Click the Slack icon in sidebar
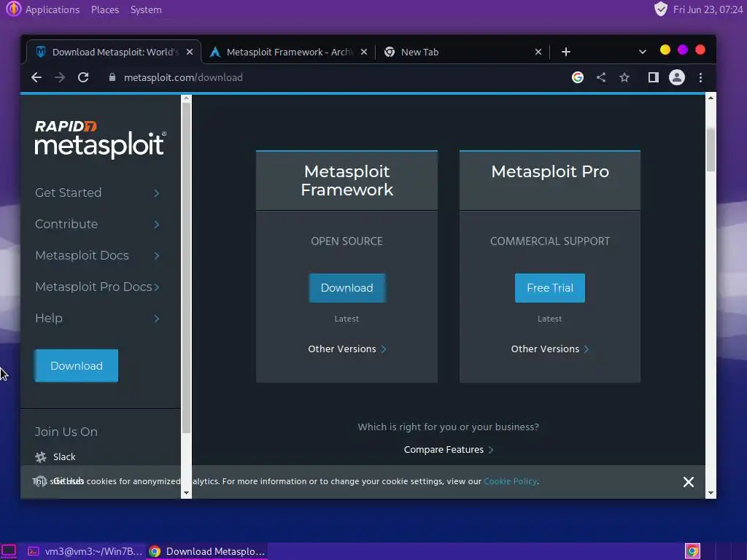The width and height of the screenshot is (747, 560). pyautogui.click(x=41, y=456)
